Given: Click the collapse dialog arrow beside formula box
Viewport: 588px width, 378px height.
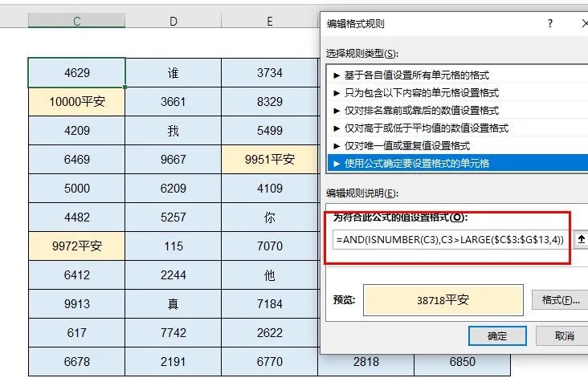Looking at the screenshot, I should (x=582, y=239).
